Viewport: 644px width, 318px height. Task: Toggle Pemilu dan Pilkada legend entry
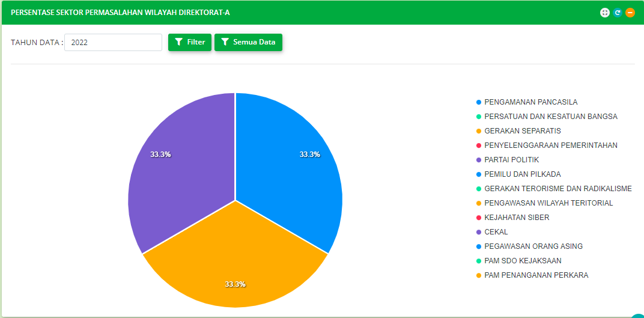[522, 174]
